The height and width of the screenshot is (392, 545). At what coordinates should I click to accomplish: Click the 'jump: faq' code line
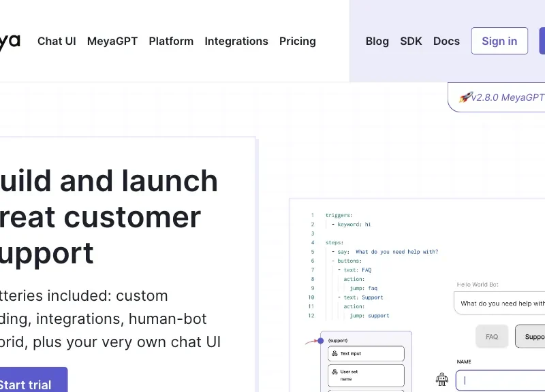click(x=364, y=288)
